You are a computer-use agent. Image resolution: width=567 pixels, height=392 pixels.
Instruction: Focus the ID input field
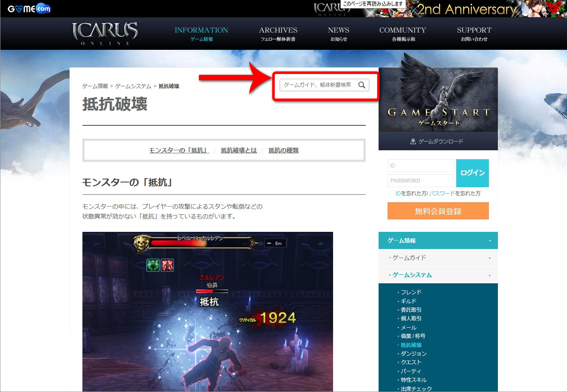pyautogui.click(x=421, y=166)
